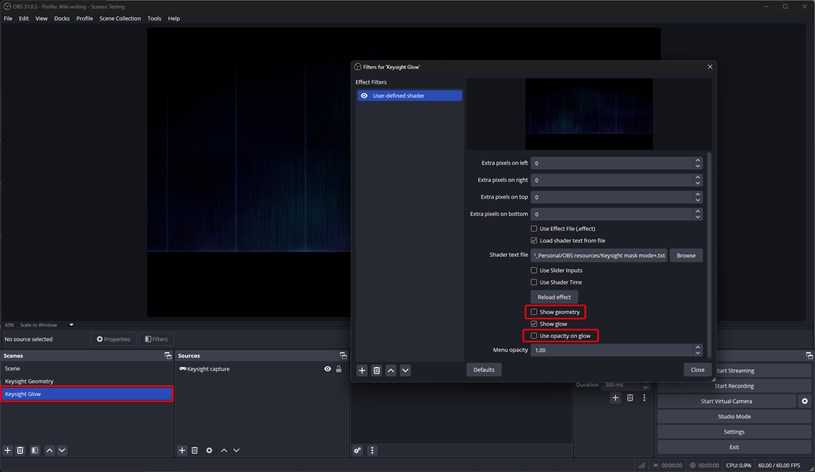Undock the Controls panel with its float icon
The height and width of the screenshot is (472, 815).
tap(809, 356)
